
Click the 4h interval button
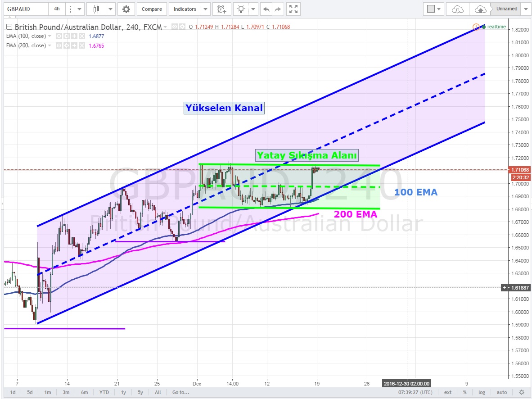point(57,9)
